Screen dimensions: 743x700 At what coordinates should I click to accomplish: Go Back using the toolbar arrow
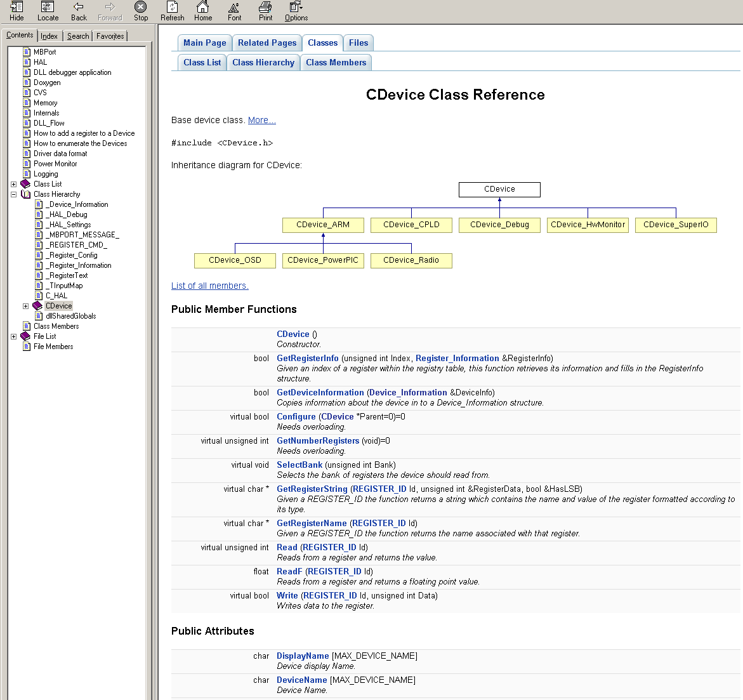tap(79, 11)
